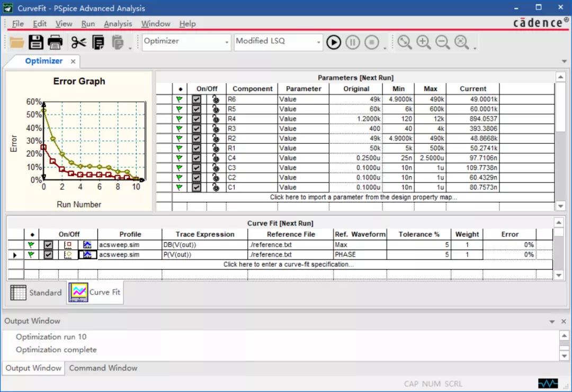Image resolution: width=572 pixels, height=392 pixels.
Task: Click the green flag for DB(V(out)) row
Action: click(31, 245)
